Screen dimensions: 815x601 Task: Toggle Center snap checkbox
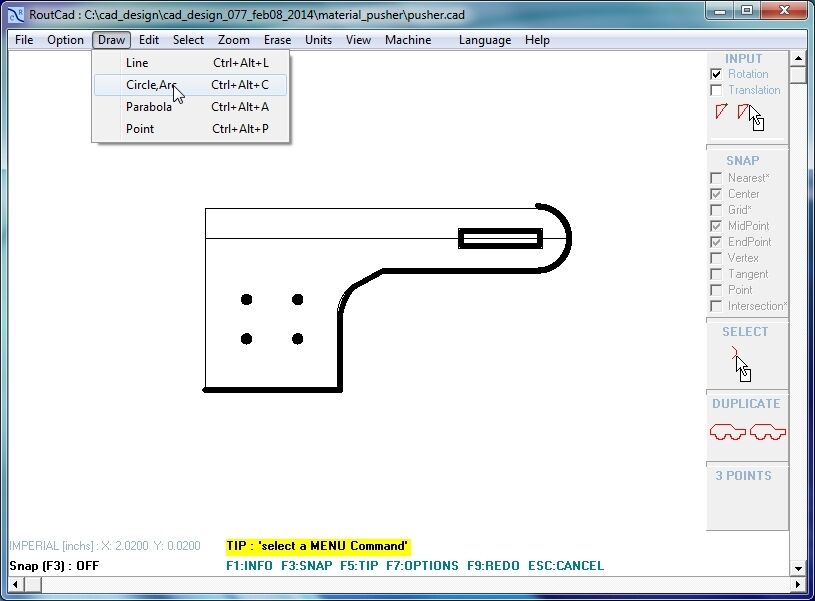(x=716, y=194)
